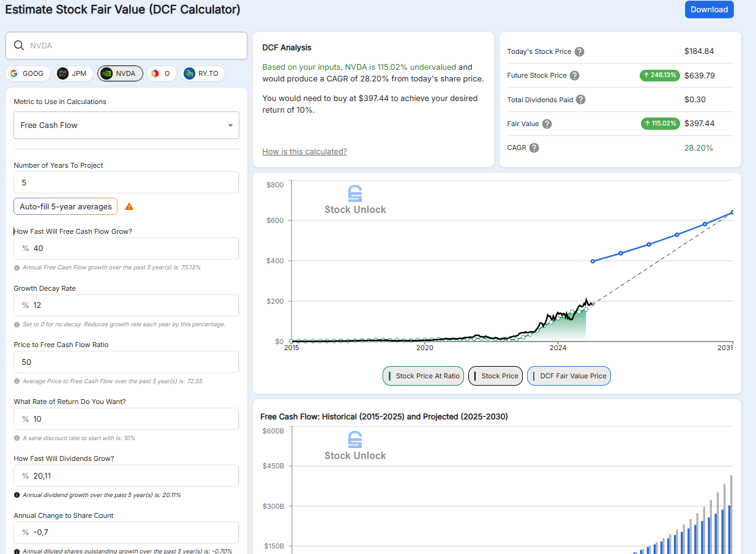This screenshot has width=756, height=554.
Task: Click the Fair Value question mark icon
Action: [x=547, y=124]
